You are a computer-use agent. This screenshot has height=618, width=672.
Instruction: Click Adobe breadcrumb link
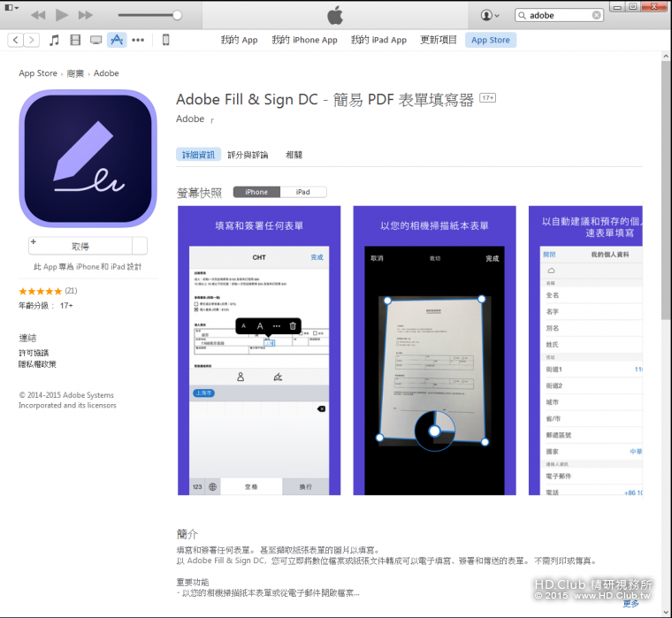pos(106,73)
